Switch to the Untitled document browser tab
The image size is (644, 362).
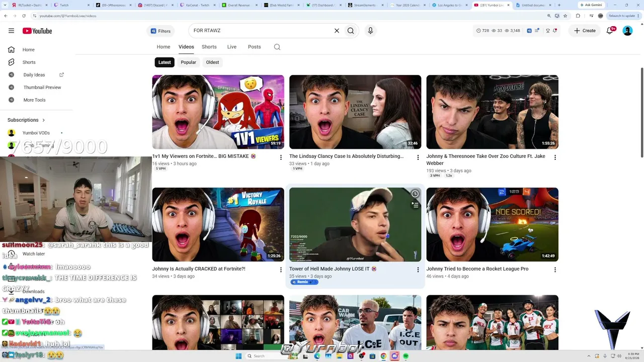point(533,5)
